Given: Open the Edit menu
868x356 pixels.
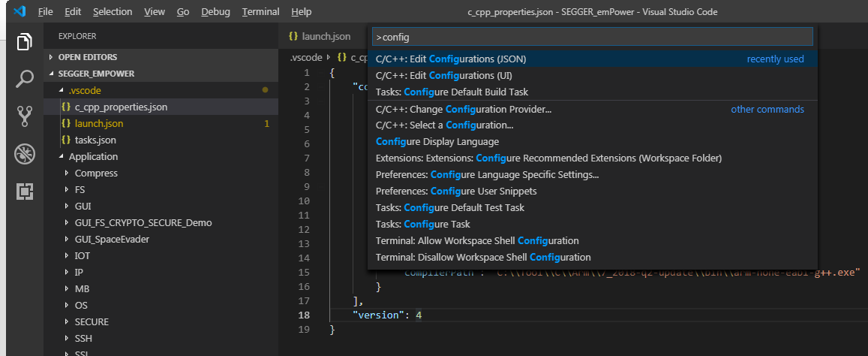Looking at the screenshot, I should click(73, 12).
